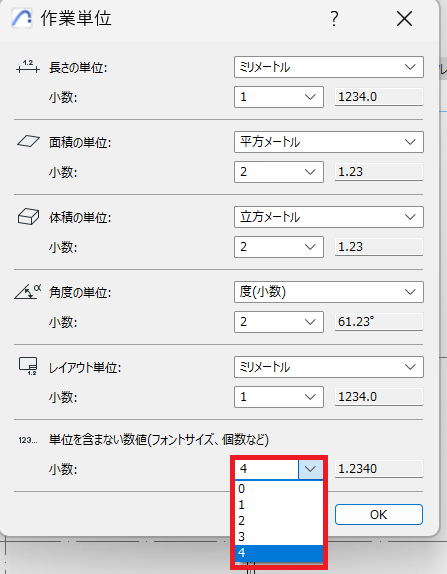Click the 1234.0 length preview field
This screenshot has width=447, height=574.
(379, 97)
